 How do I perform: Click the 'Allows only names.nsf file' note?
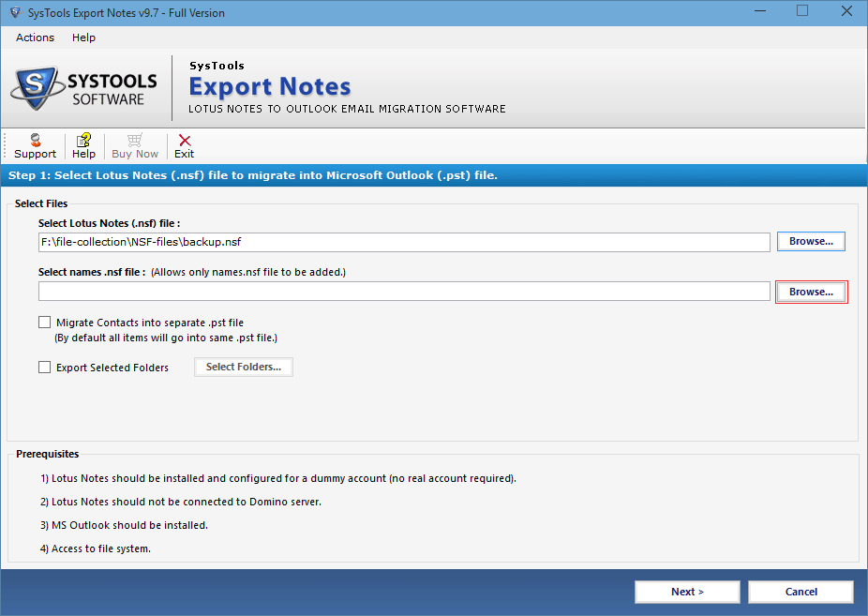point(248,272)
